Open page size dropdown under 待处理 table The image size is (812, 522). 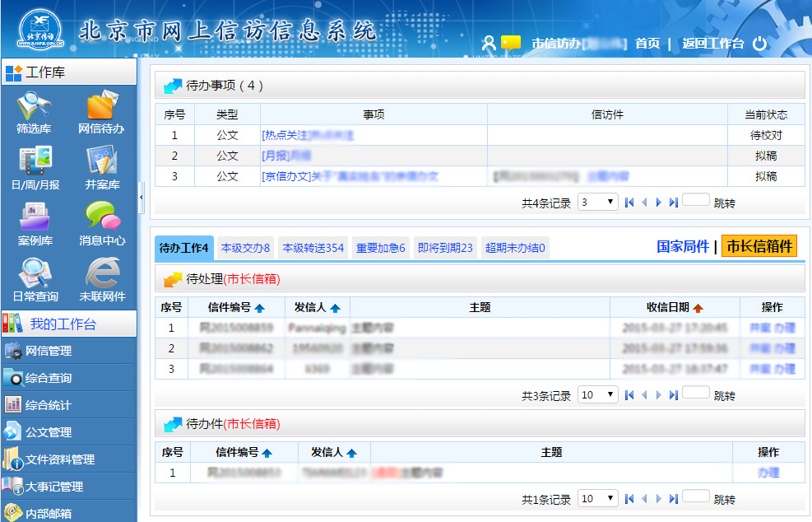tap(598, 395)
